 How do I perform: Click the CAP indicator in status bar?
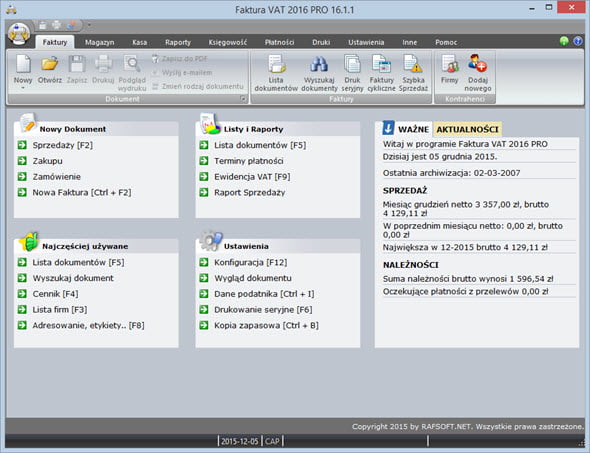(272, 441)
